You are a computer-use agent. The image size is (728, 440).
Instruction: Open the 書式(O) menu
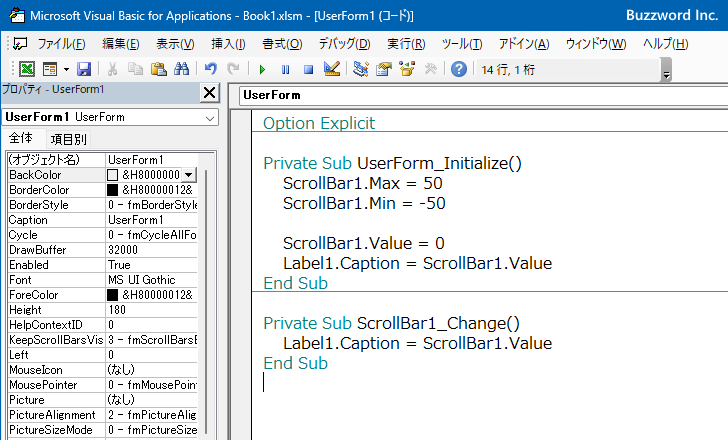click(x=282, y=44)
